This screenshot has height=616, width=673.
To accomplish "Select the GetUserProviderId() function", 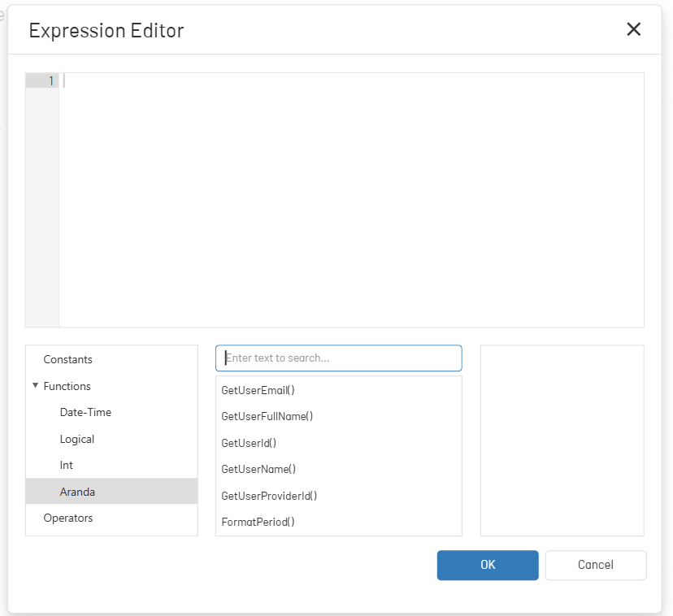I will 269,496.
